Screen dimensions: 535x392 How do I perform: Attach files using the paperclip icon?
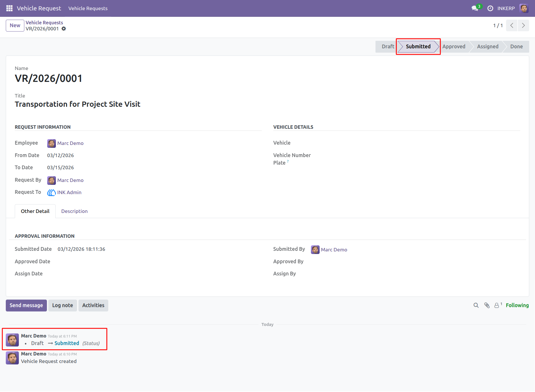click(x=487, y=305)
